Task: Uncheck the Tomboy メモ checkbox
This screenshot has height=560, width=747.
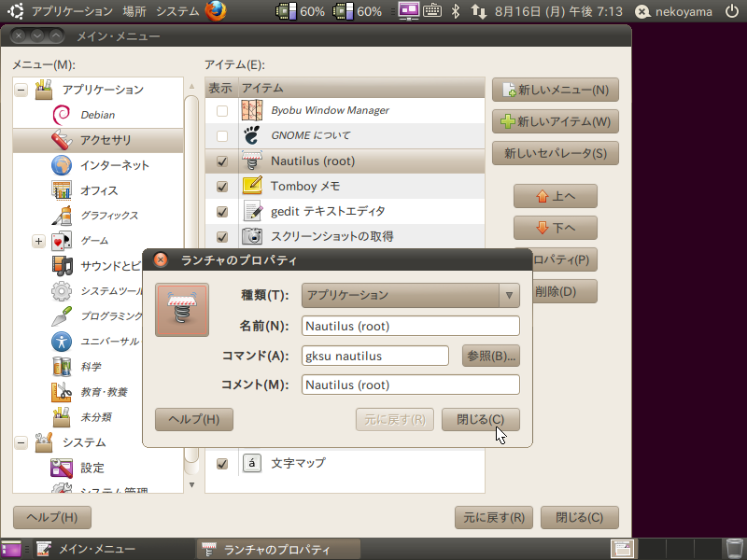Action: (222, 187)
